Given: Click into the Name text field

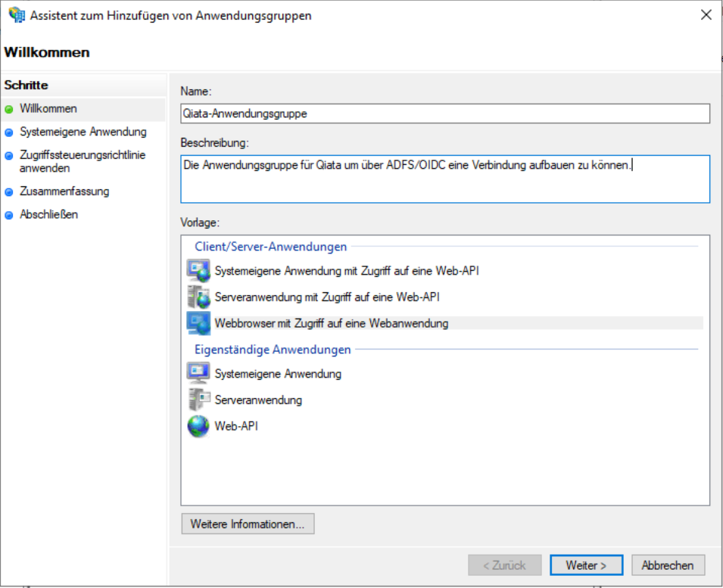Looking at the screenshot, I should (x=444, y=114).
